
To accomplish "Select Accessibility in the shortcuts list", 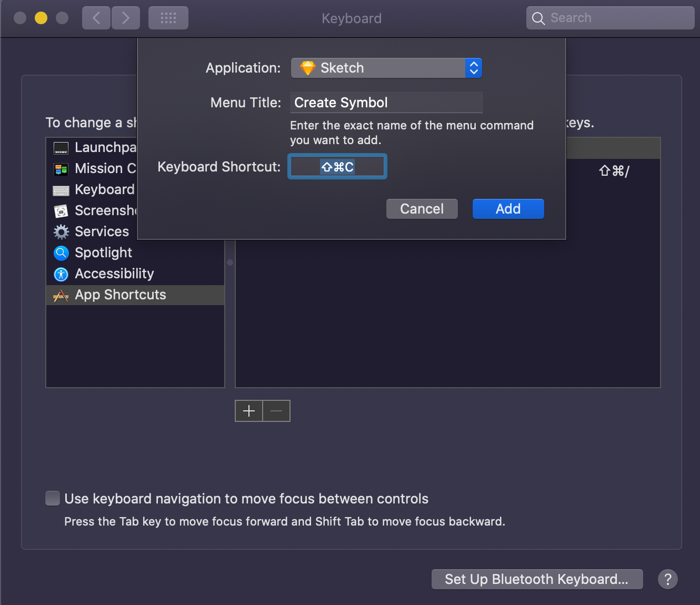I will point(135,274).
